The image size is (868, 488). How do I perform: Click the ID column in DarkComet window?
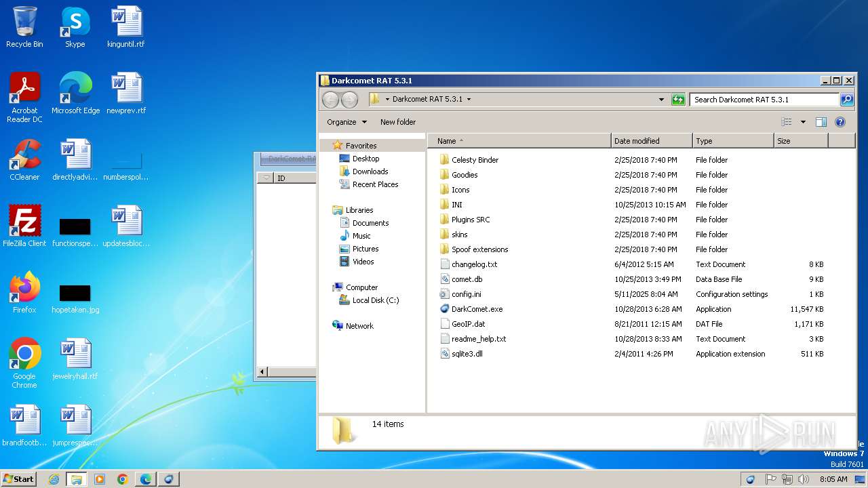296,178
